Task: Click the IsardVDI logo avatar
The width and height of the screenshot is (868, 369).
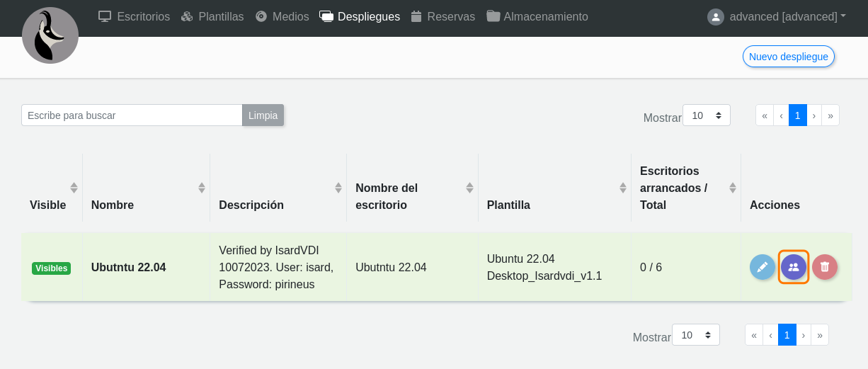Action: [x=50, y=35]
